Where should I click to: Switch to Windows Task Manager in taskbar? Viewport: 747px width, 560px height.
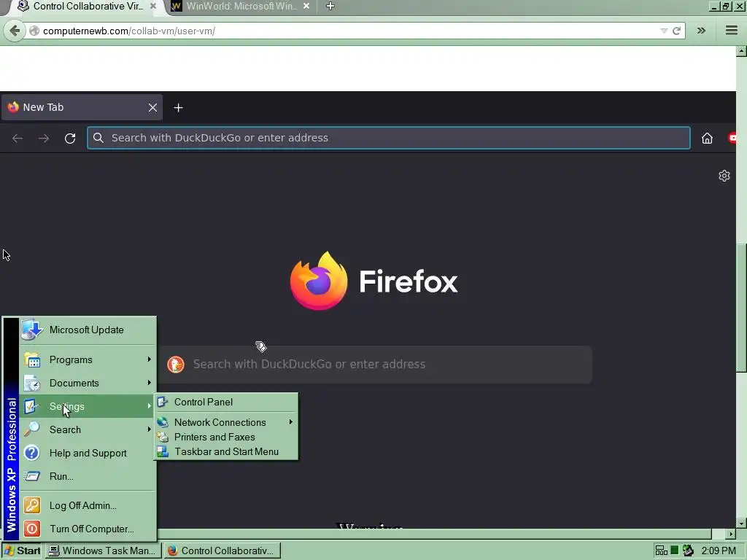(x=103, y=551)
